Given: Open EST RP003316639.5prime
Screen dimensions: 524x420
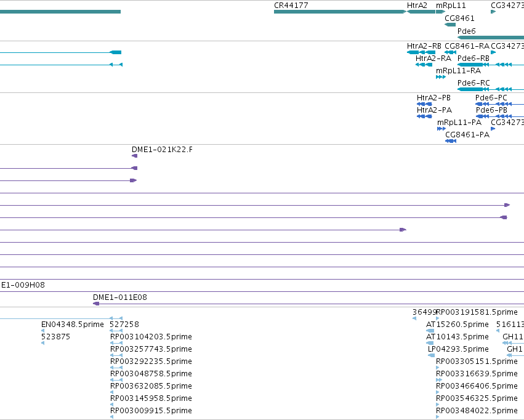Looking at the screenshot, I should tap(477, 374).
